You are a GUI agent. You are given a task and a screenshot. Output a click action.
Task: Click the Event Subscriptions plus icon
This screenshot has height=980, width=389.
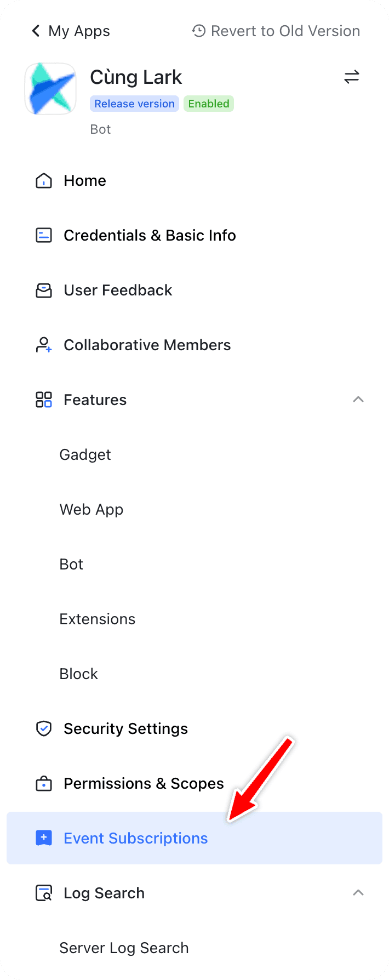click(x=43, y=838)
